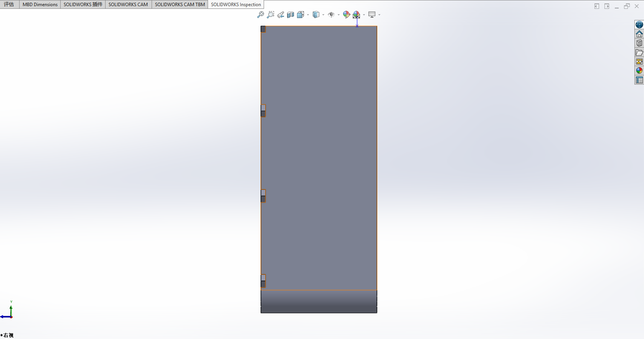Switch to the MBD Dimensions tab
This screenshot has width=644, height=339.
(x=40, y=5)
